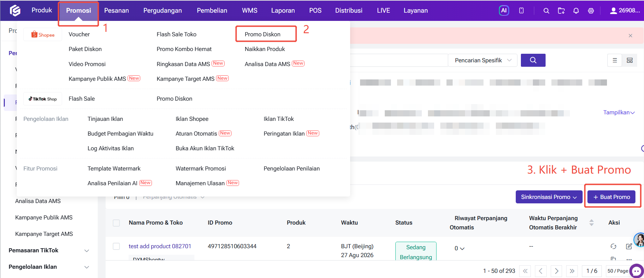Screen dimensions: 644x278
Task: Open the settings gear icon in header
Action: 591,11
